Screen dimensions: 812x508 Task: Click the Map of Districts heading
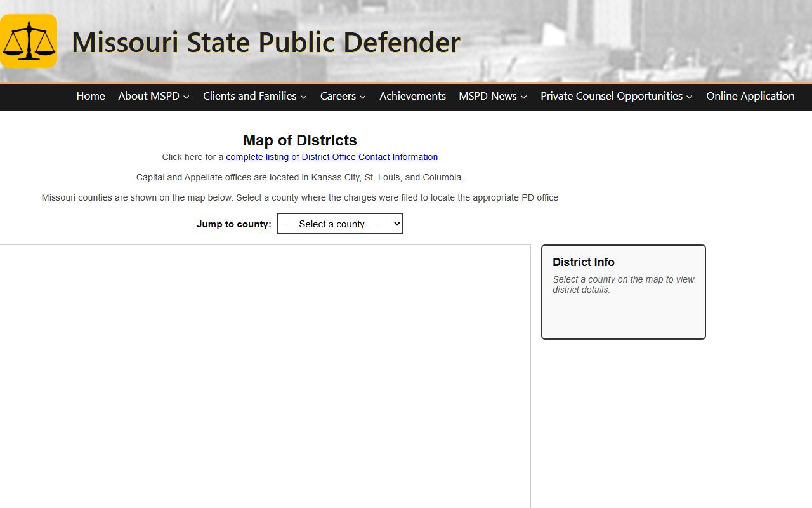(x=300, y=140)
